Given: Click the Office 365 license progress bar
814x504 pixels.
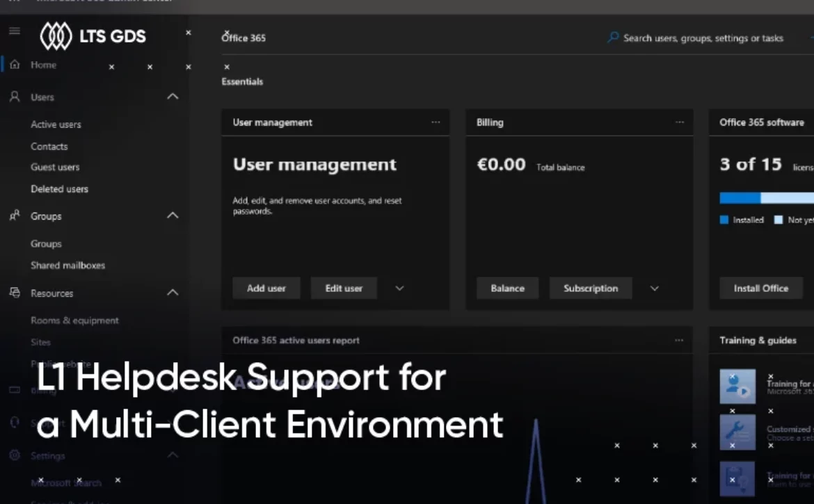Looking at the screenshot, I should pyautogui.click(x=765, y=198).
